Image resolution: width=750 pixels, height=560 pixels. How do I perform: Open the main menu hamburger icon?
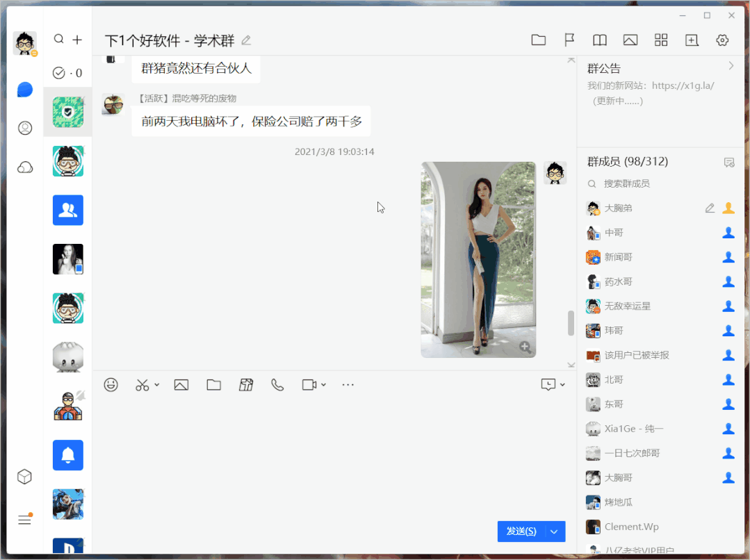25,520
